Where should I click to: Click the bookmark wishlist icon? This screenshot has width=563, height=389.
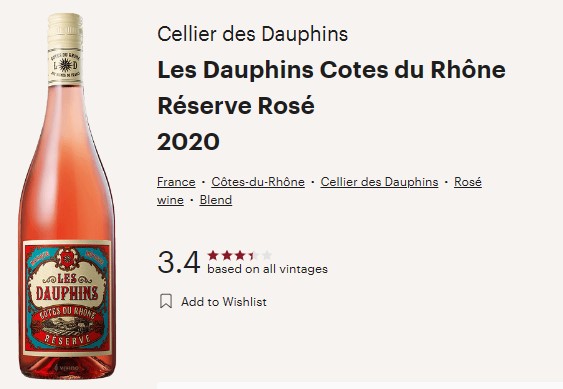pos(166,301)
